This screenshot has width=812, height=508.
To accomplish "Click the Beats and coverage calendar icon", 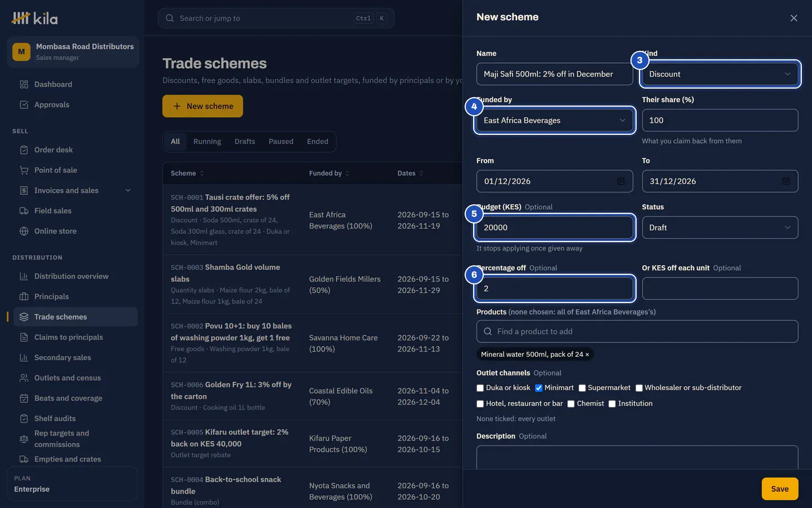I will coord(24,398).
